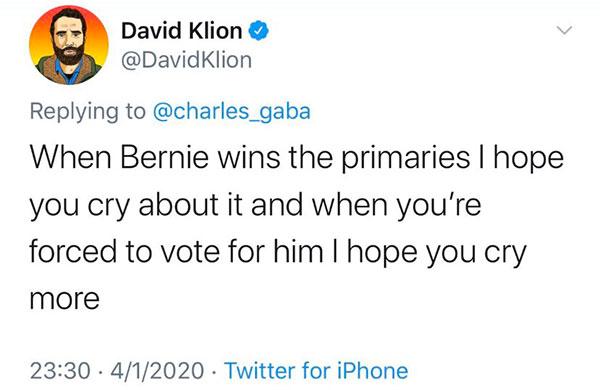Click the tweet line starting 'you cry about'
Viewport: 600px width, 390px height.
pyautogui.click(x=255, y=207)
